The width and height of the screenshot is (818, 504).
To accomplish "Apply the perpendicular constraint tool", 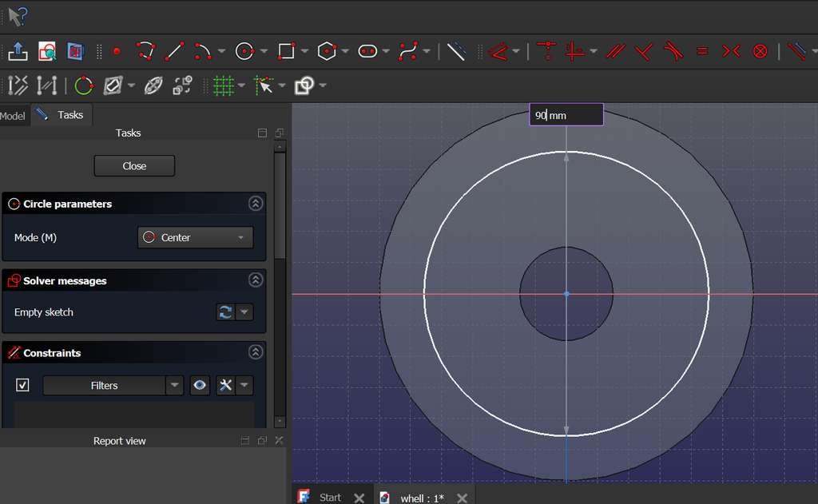I will pyautogui.click(x=644, y=51).
